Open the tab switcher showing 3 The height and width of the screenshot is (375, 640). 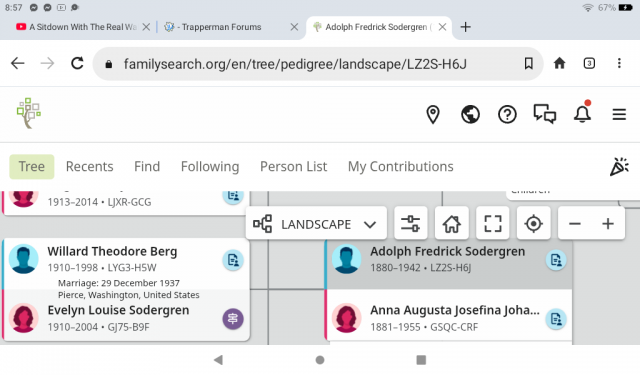click(589, 63)
